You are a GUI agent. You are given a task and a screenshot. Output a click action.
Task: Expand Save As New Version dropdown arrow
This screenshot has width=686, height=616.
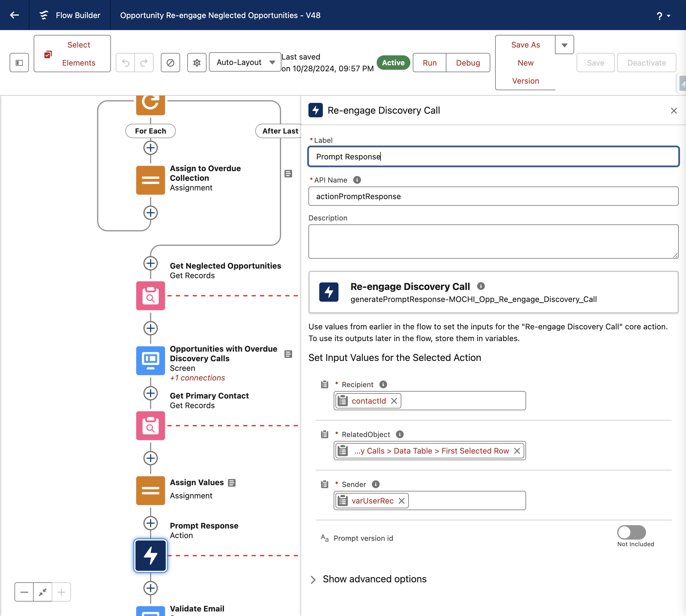[x=564, y=45]
